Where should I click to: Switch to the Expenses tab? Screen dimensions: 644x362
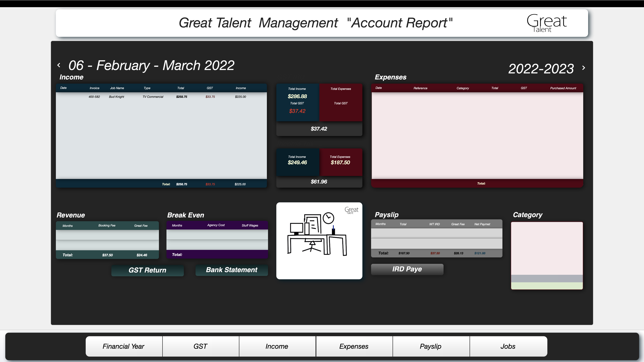354,346
